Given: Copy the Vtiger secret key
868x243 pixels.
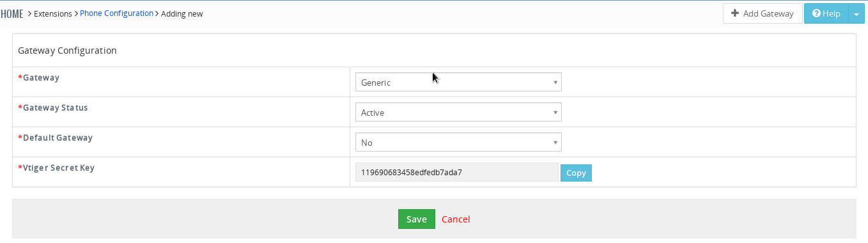Looking at the screenshot, I should point(576,173).
